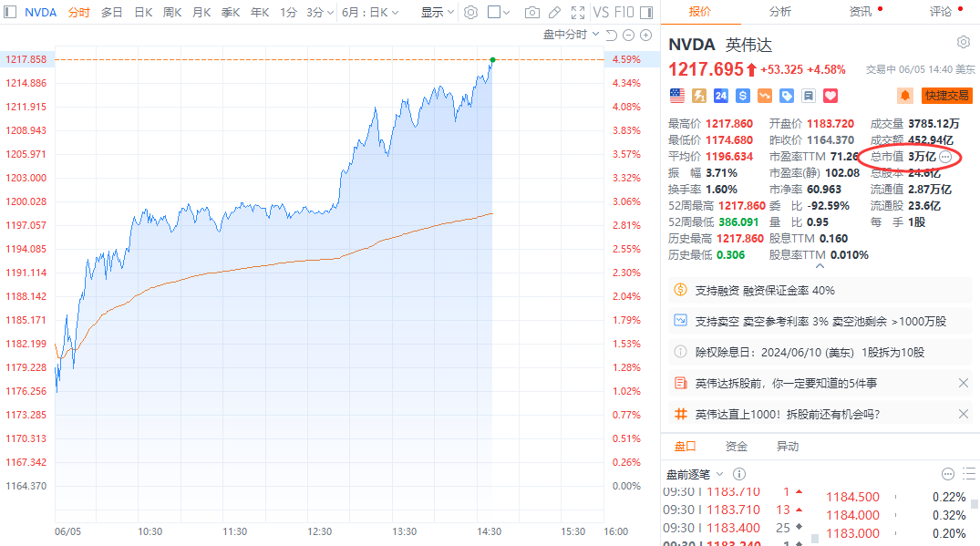The width and height of the screenshot is (980, 546).
Task: Open the 盘前逐笔 dropdown
Action: [695, 474]
